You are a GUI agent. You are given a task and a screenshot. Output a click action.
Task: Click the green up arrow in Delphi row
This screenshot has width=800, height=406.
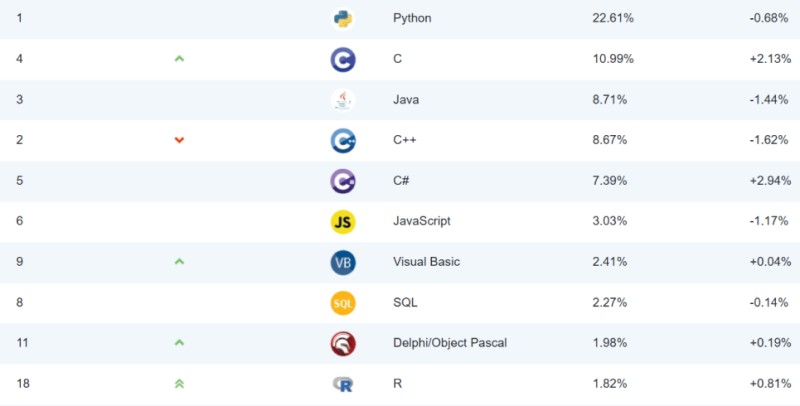coord(179,343)
